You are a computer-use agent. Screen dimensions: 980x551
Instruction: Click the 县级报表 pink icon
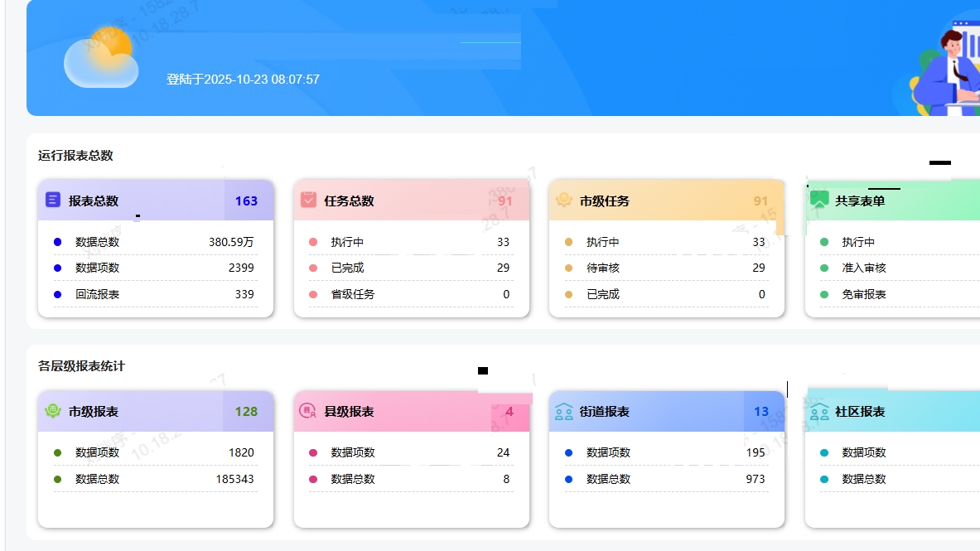pyautogui.click(x=308, y=411)
